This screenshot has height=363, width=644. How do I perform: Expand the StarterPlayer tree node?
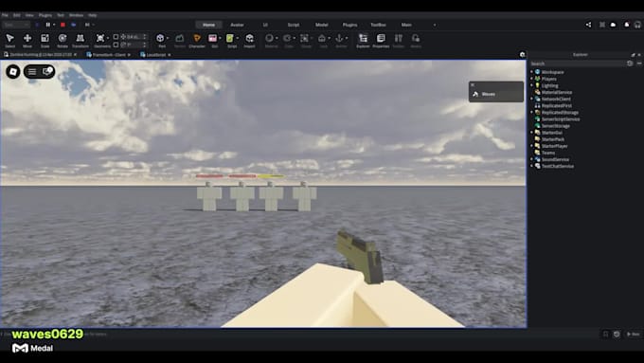coord(532,146)
